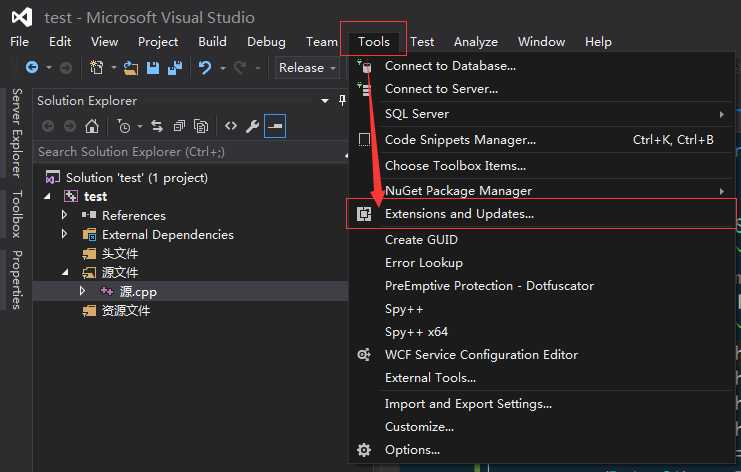
Task: Click the Extensions and Updates icon
Action: pyautogui.click(x=364, y=214)
